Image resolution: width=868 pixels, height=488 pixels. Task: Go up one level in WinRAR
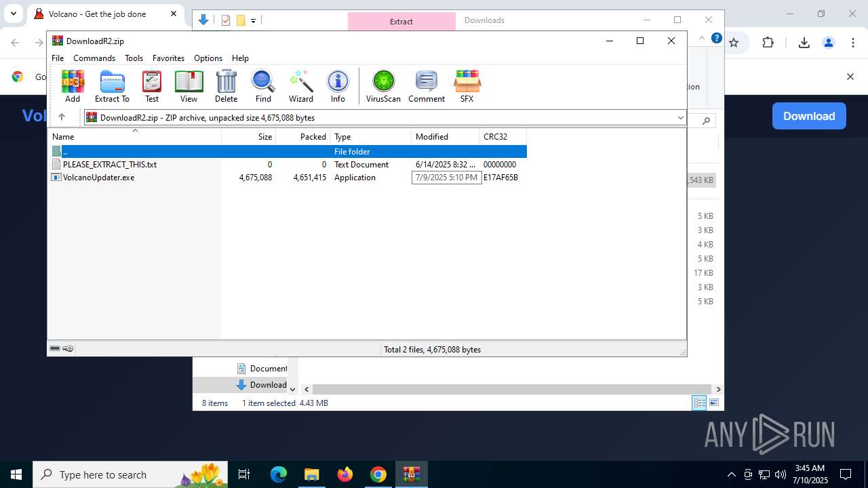62,117
